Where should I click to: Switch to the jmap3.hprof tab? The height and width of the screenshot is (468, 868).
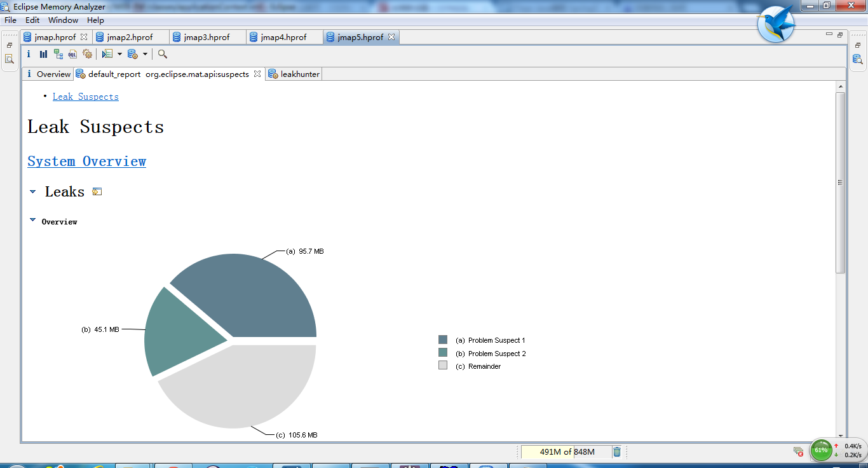pyautogui.click(x=206, y=37)
